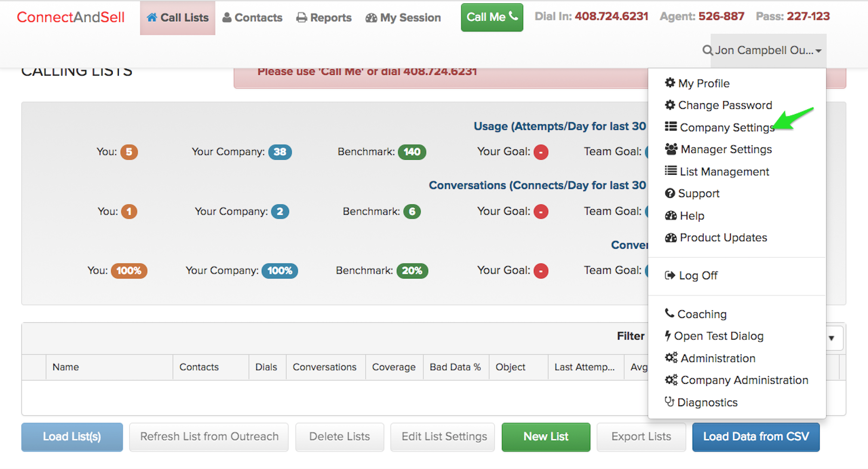Click the Company Settings list icon
This screenshot has height=469, width=868.
click(671, 127)
